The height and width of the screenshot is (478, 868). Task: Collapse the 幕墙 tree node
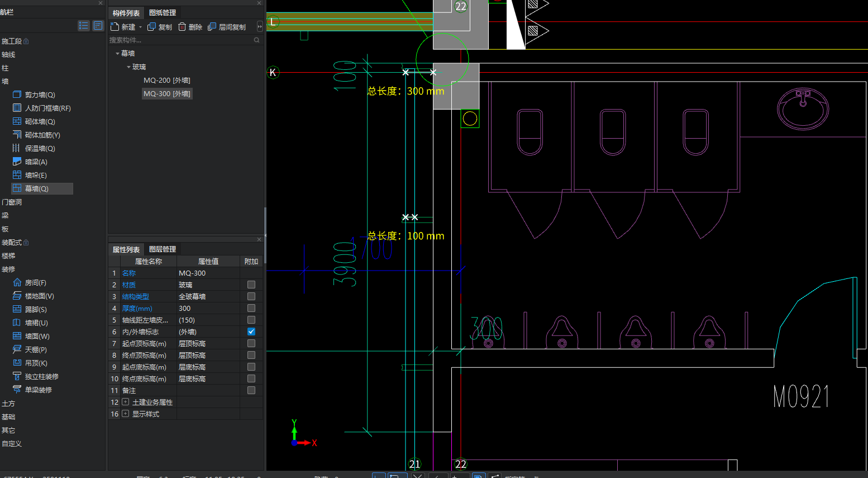point(117,54)
